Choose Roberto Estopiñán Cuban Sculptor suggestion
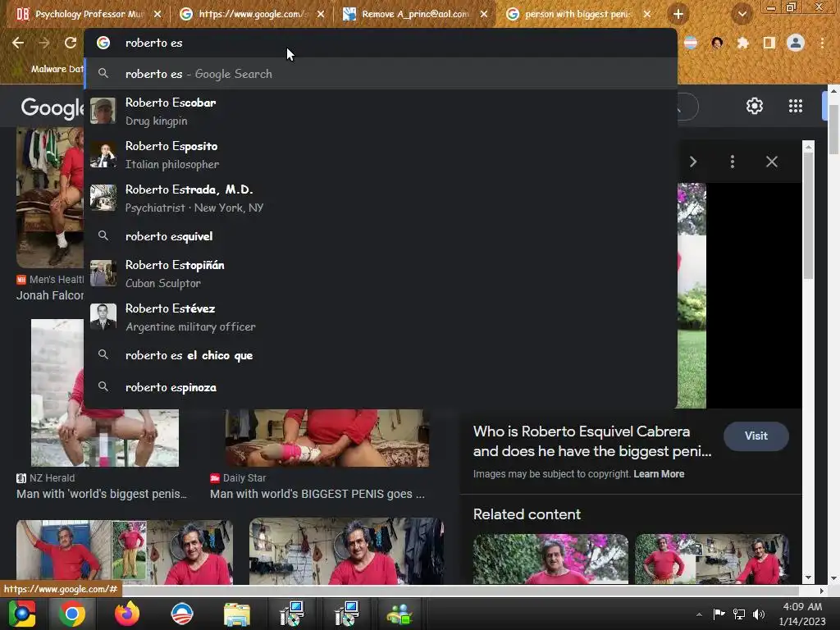This screenshot has width=840, height=630. 381,273
